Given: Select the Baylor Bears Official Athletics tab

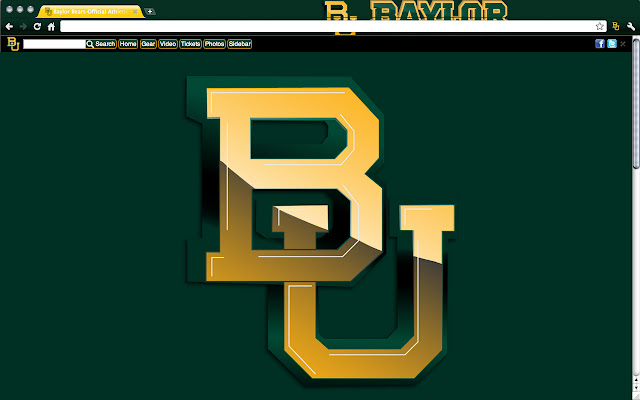Looking at the screenshot, I should (x=90, y=11).
